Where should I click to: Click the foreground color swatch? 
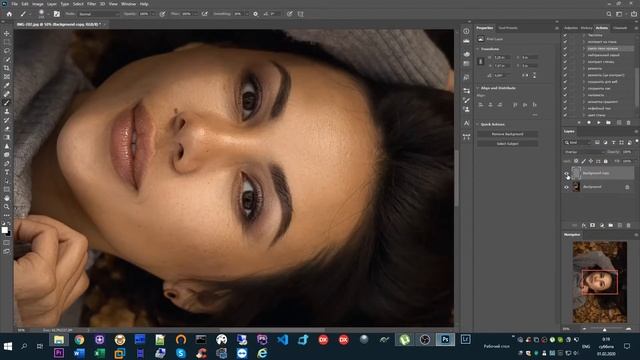(x=4, y=230)
